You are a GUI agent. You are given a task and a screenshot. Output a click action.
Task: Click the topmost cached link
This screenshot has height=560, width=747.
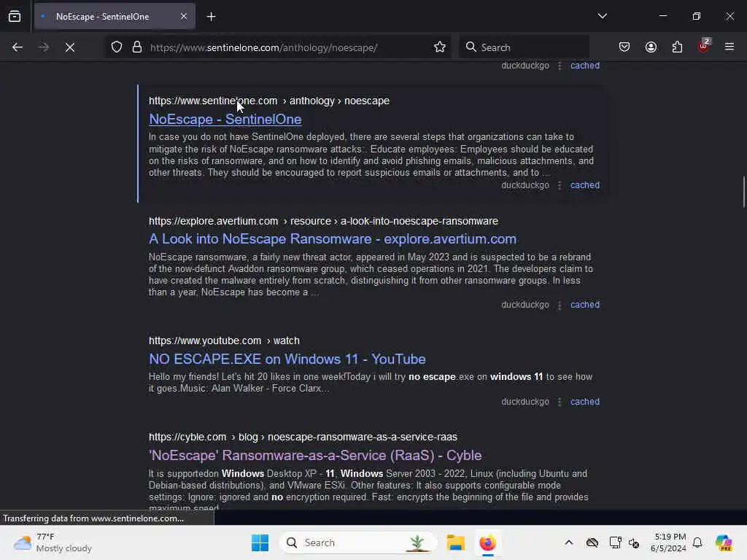585,66
